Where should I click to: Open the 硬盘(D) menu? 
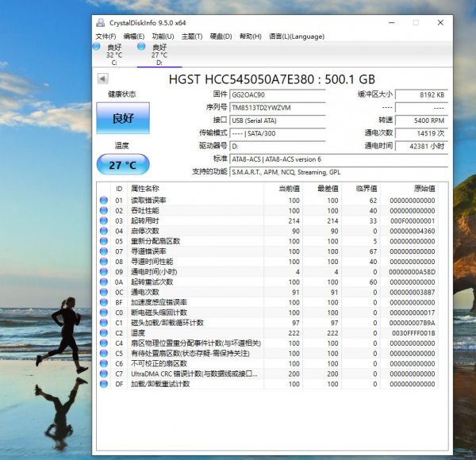(221, 36)
